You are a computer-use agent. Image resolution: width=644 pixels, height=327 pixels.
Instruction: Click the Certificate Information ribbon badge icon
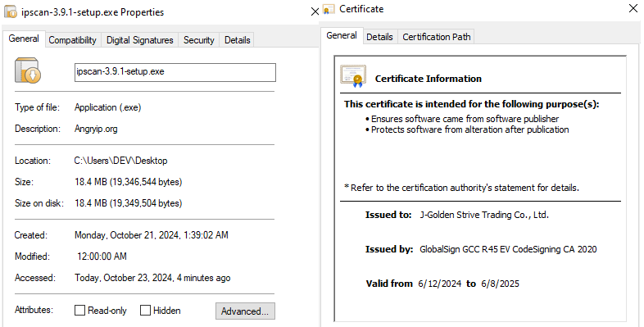[x=353, y=76]
